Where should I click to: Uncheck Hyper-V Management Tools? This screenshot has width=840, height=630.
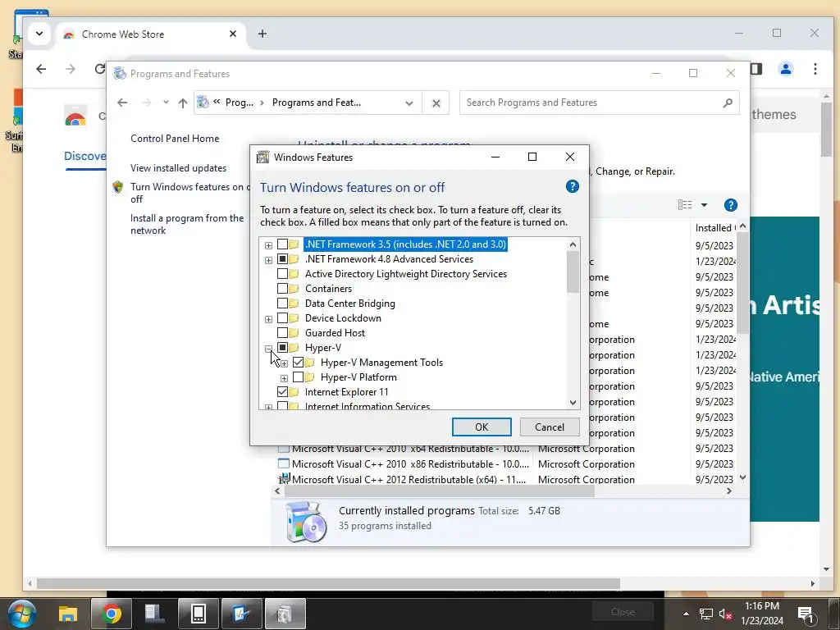pyautogui.click(x=298, y=362)
